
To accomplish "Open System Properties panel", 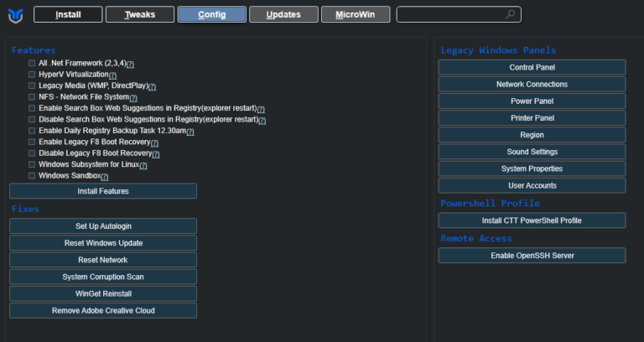I will [532, 168].
